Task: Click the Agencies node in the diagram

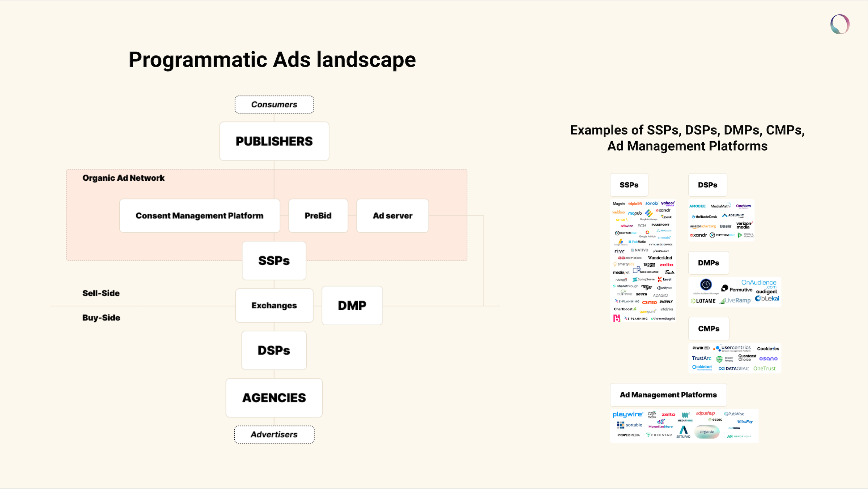Action: [274, 398]
